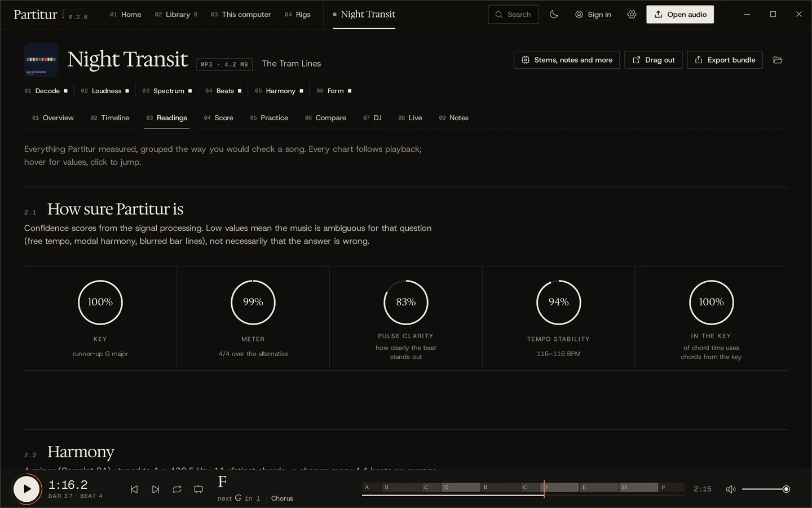
Task: Switch to the Timeline tab
Action: [110, 118]
